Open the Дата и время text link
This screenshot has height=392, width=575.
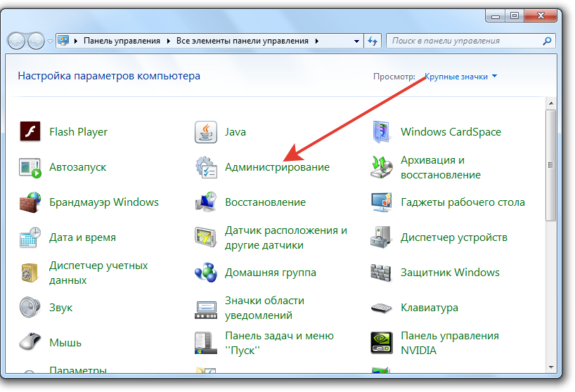82,237
